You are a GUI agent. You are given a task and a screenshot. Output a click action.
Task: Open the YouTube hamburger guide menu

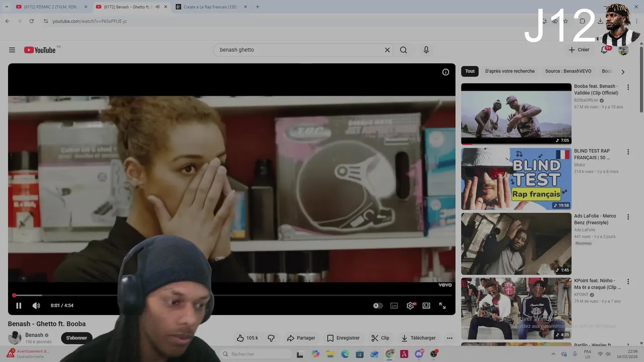12,50
